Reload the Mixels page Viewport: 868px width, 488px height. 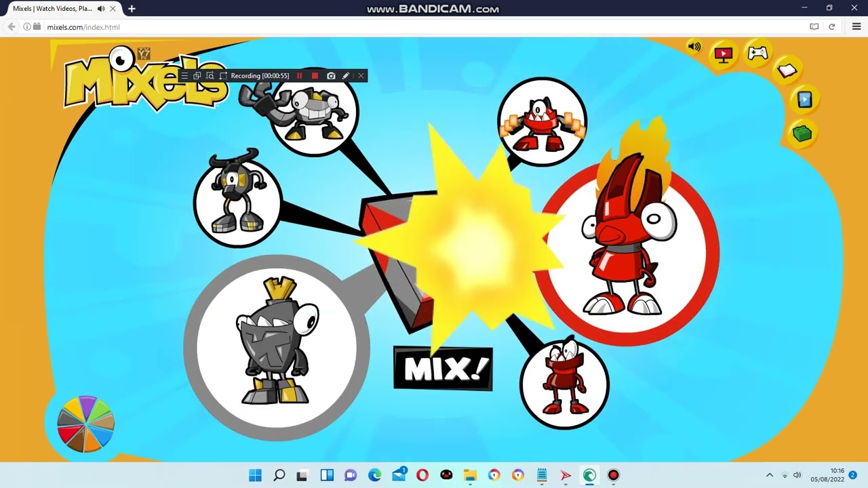pos(832,27)
